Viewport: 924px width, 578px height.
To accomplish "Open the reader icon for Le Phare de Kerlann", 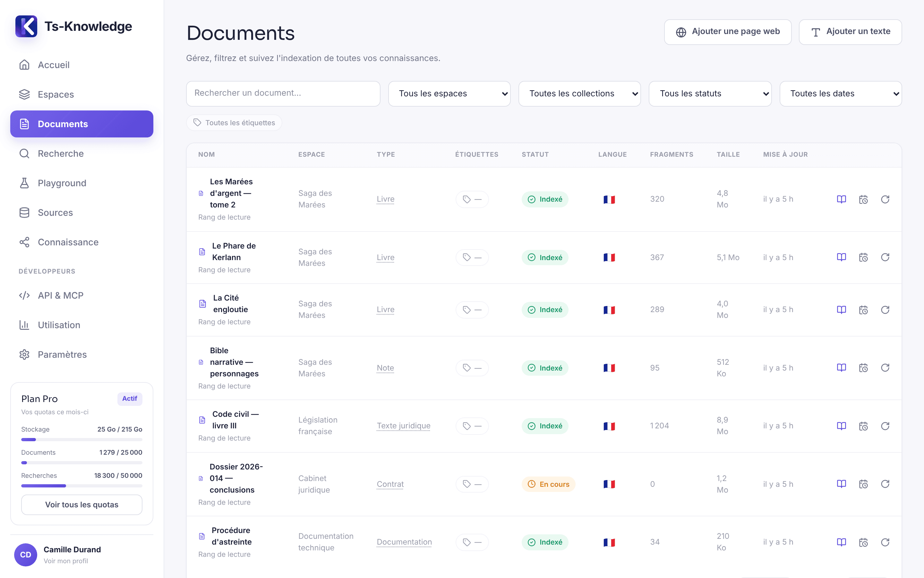I will tap(842, 258).
